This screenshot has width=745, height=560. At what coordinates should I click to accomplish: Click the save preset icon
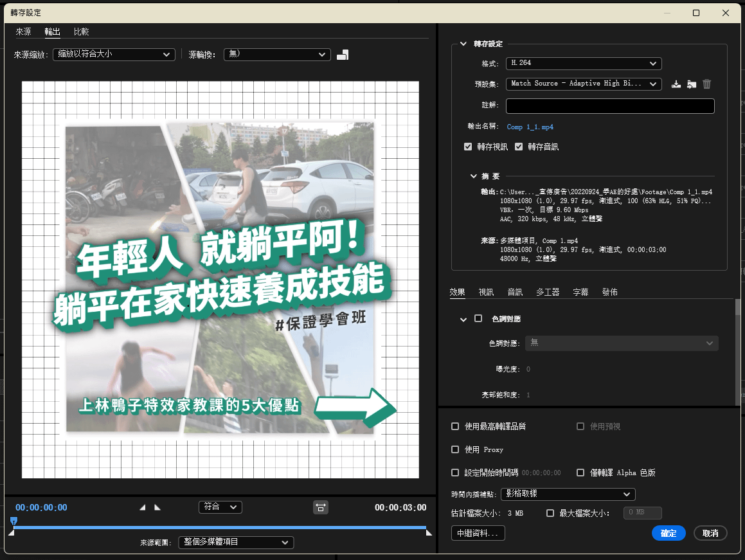coord(676,84)
